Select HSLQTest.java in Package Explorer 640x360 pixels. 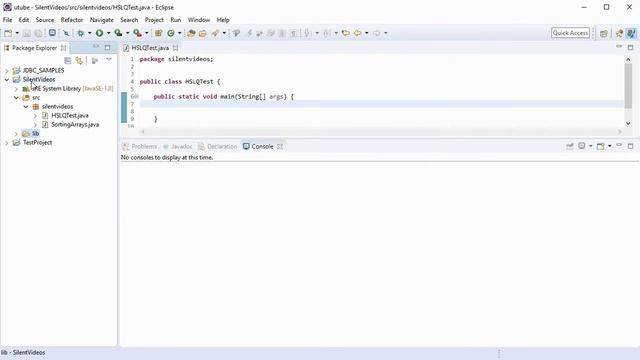pos(69,116)
